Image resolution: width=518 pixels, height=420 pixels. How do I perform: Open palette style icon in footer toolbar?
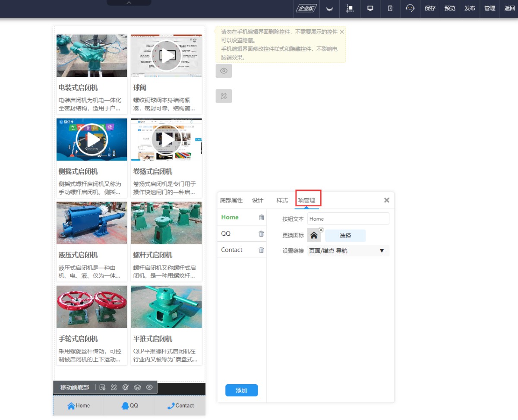point(126,387)
